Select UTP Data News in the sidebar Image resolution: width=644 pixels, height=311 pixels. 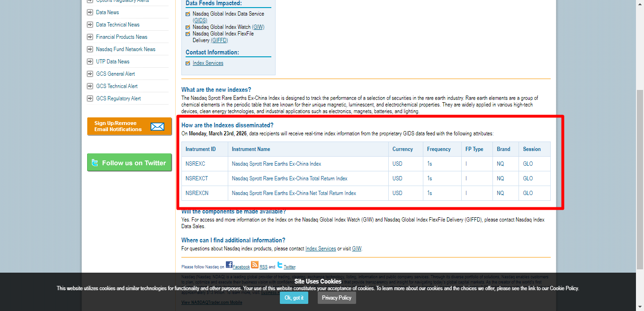[113, 62]
